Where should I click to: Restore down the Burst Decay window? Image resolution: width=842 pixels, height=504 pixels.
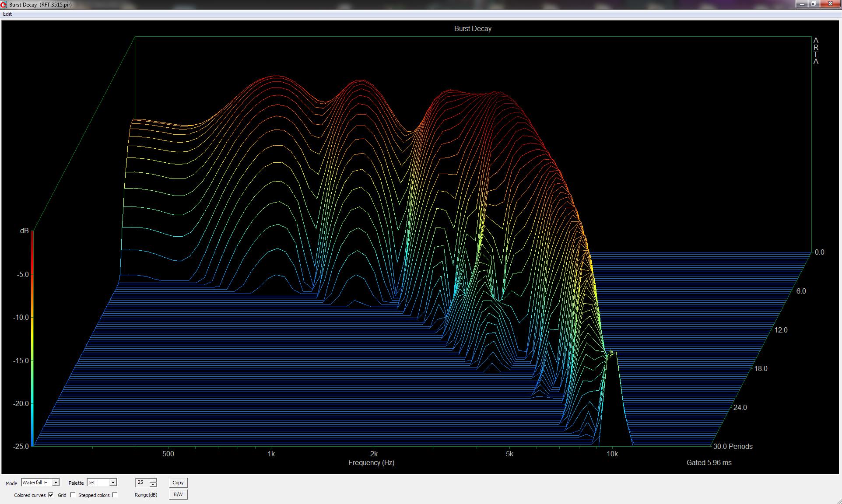[x=813, y=4]
